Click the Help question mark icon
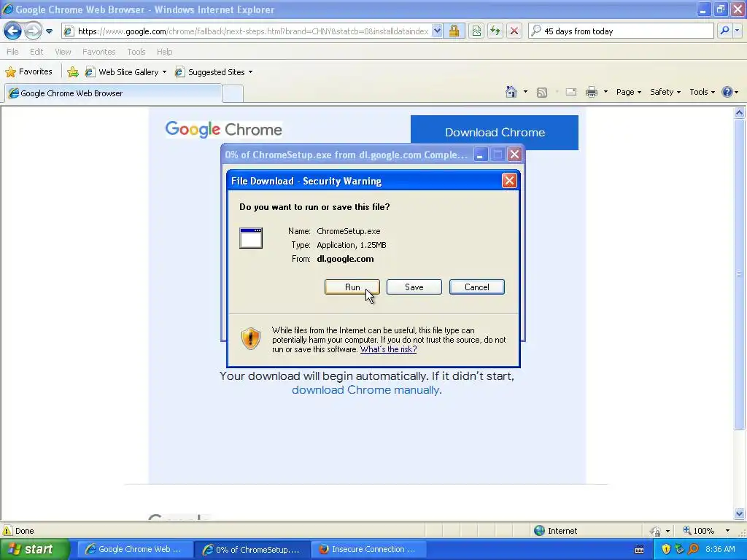This screenshot has width=747, height=560. coord(727,92)
